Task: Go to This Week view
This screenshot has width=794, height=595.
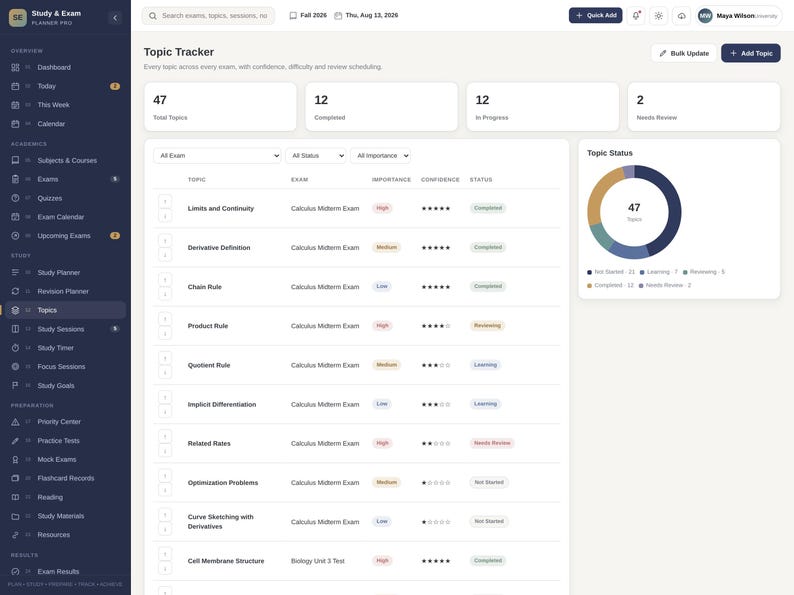Action: pos(63,105)
